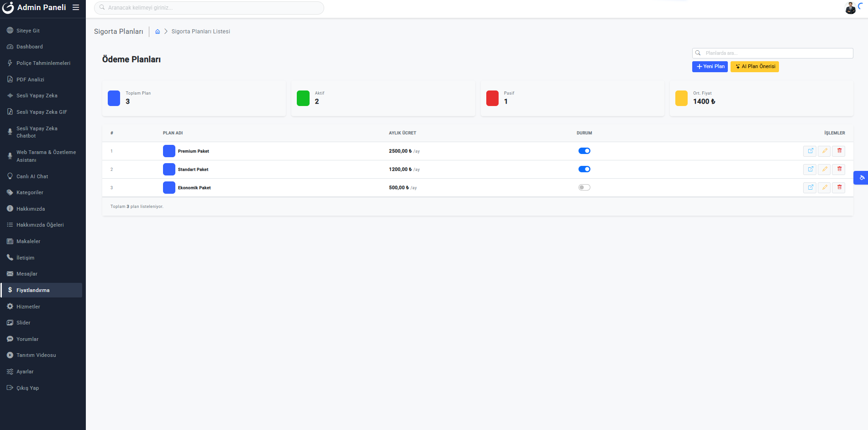Enable the Ekonomik Paket status switch

tap(584, 187)
